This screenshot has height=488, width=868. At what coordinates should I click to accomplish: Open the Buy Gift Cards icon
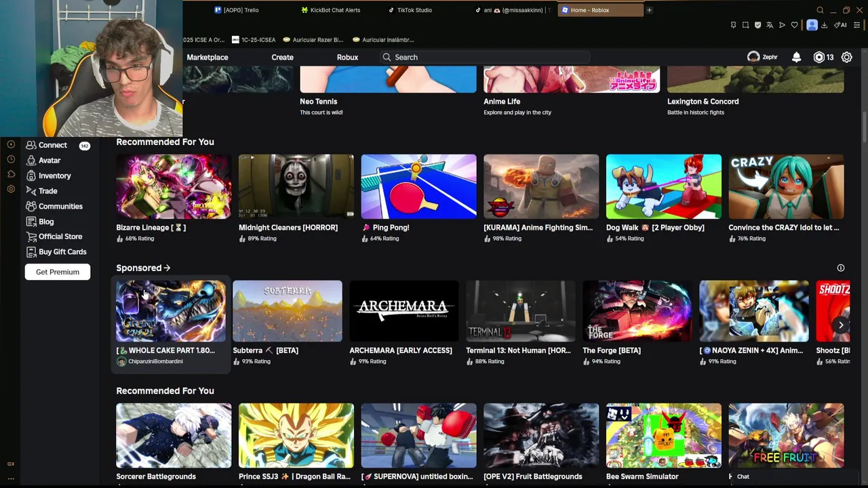pyautogui.click(x=31, y=251)
